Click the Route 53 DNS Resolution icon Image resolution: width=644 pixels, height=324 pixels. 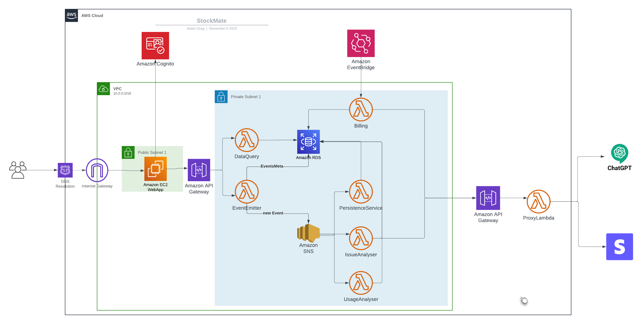[65, 170]
